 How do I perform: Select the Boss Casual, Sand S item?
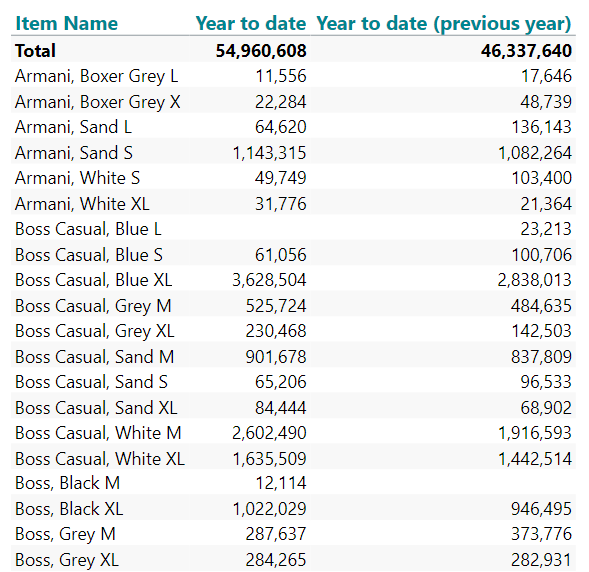[x=91, y=382]
